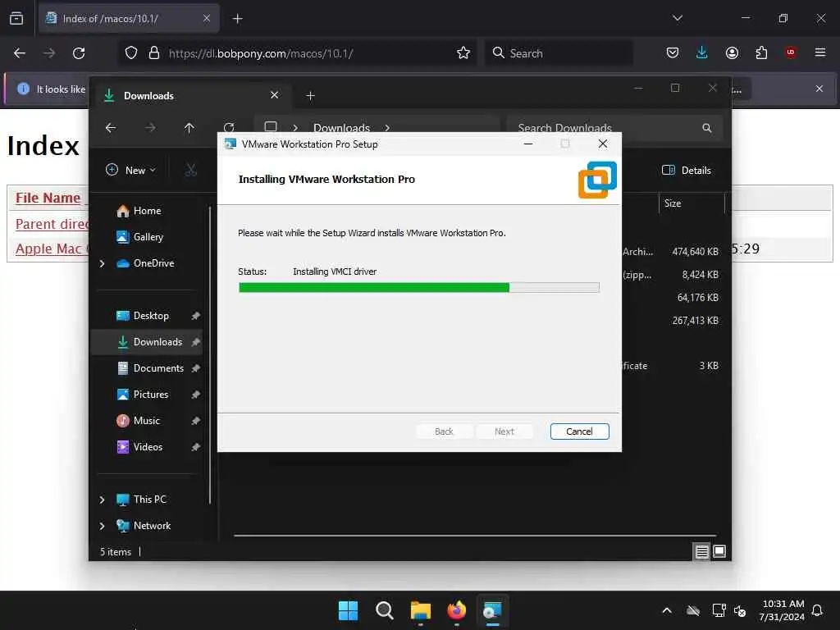The width and height of the screenshot is (840, 630).
Task: Open Videos in File Explorer sidebar
Action: 139,447
